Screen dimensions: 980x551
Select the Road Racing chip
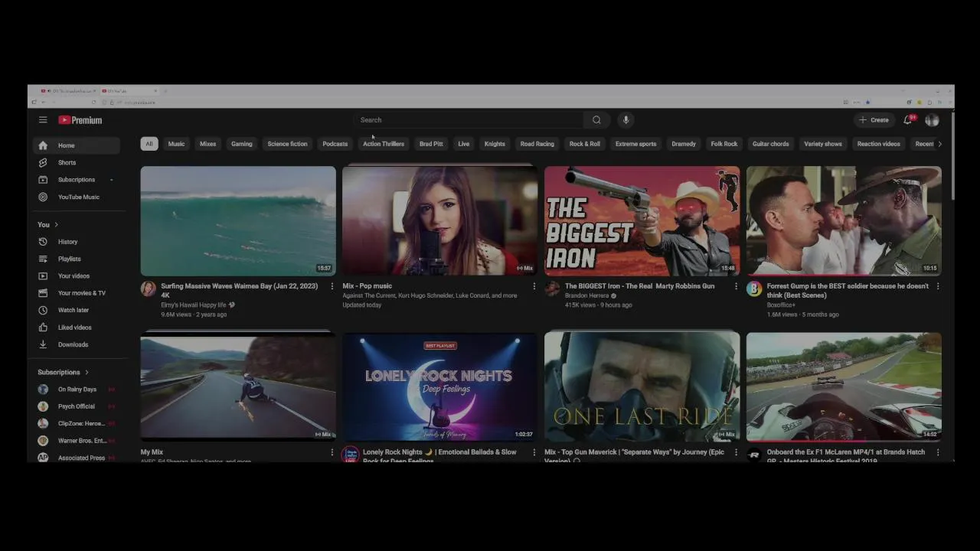(537, 144)
